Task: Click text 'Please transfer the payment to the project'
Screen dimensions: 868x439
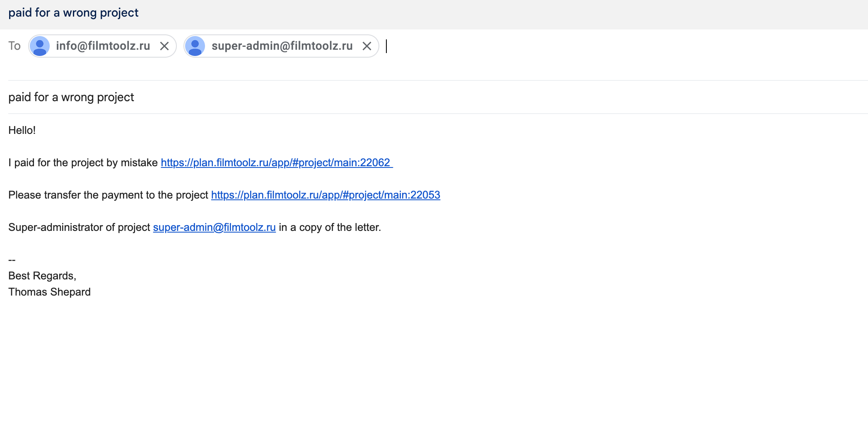Action: pyautogui.click(x=108, y=195)
